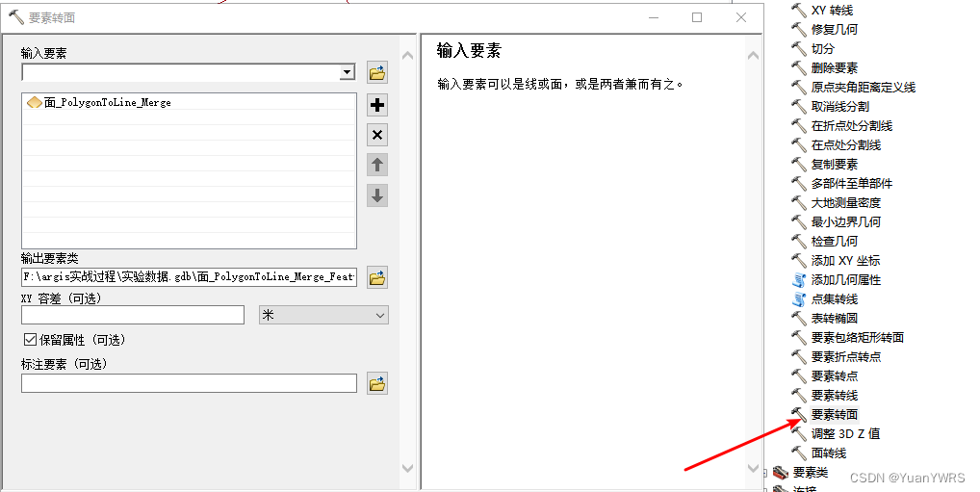This screenshot has height=492, width=980.
Task: Toggle 保留属性 checkbox
Action: tap(30, 340)
